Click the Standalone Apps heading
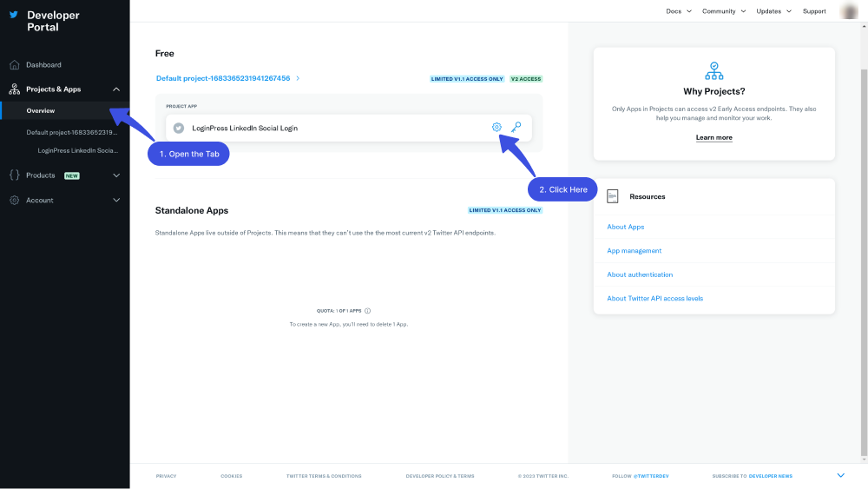Screen dimensions: 868x489 [192, 210]
